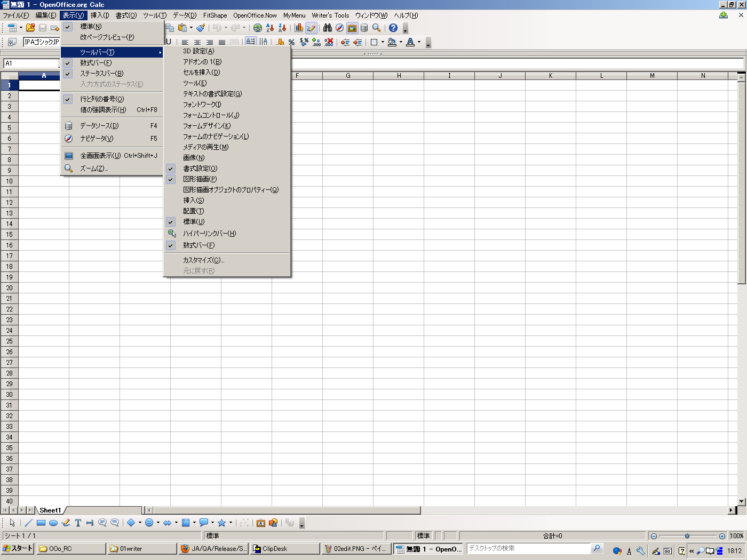Apply Percent number format icon
The image size is (747, 560).
tap(291, 42)
